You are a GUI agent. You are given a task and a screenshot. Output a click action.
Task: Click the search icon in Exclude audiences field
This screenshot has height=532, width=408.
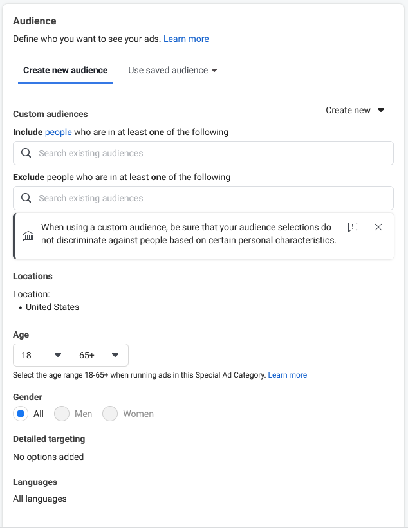coord(26,198)
